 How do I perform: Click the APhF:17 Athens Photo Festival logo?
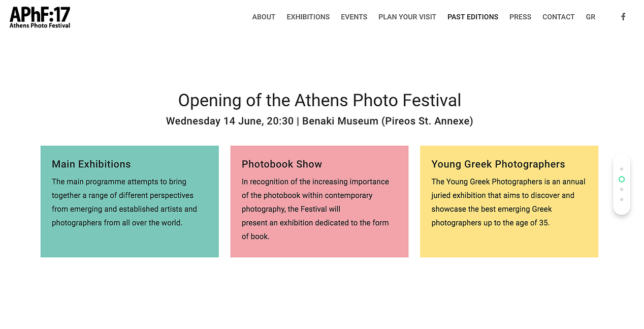(x=40, y=17)
